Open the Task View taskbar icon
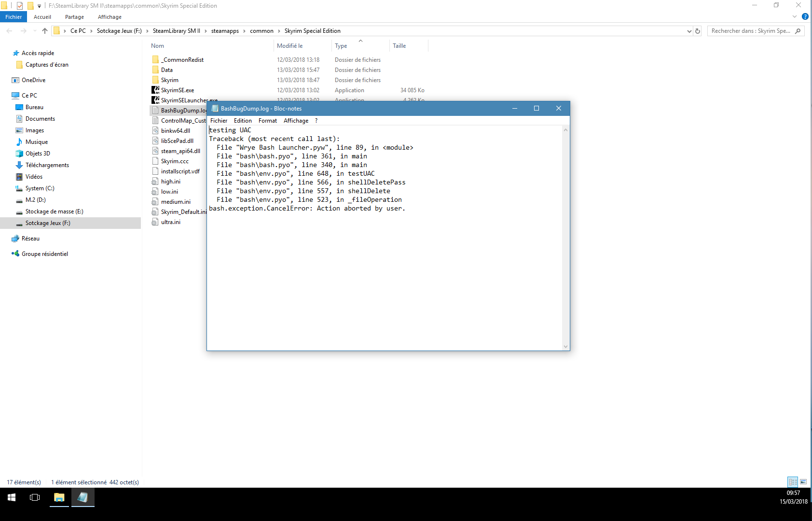The width and height of the screenshot is (812, 521). click(35, 497)
